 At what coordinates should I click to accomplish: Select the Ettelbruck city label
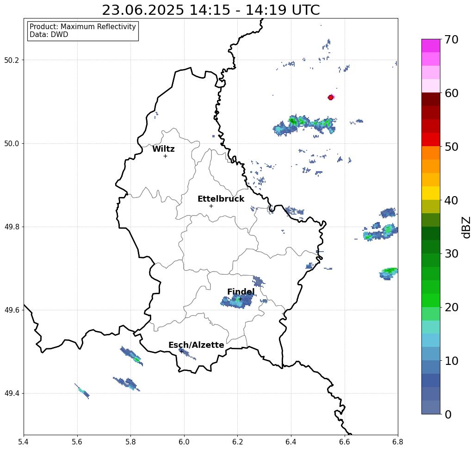point(221,199)
